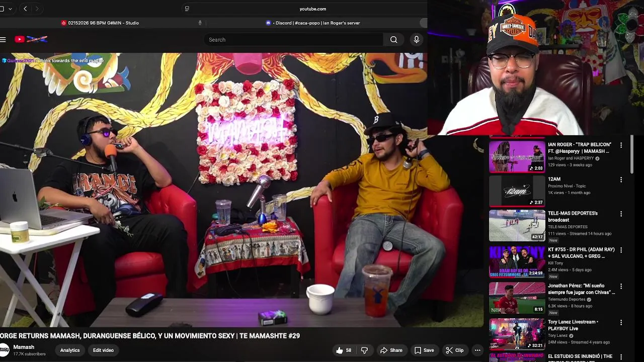Dislike the video with thumbs down

(x=364, y=350)
